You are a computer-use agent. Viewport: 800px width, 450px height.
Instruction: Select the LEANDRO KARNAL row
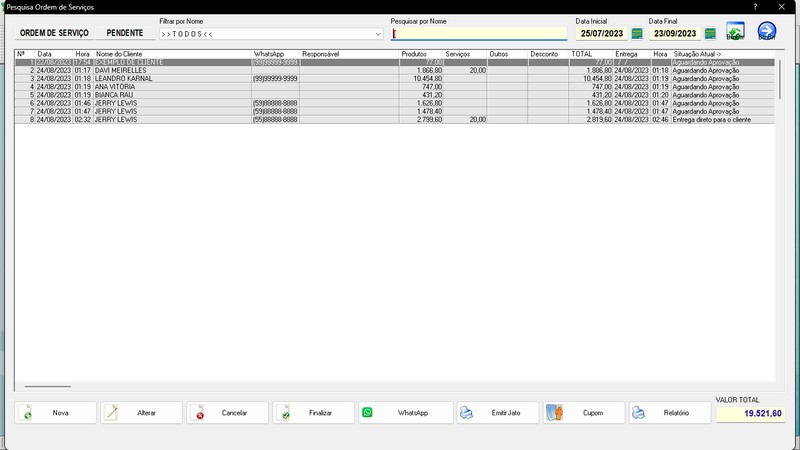click(394, 79)
